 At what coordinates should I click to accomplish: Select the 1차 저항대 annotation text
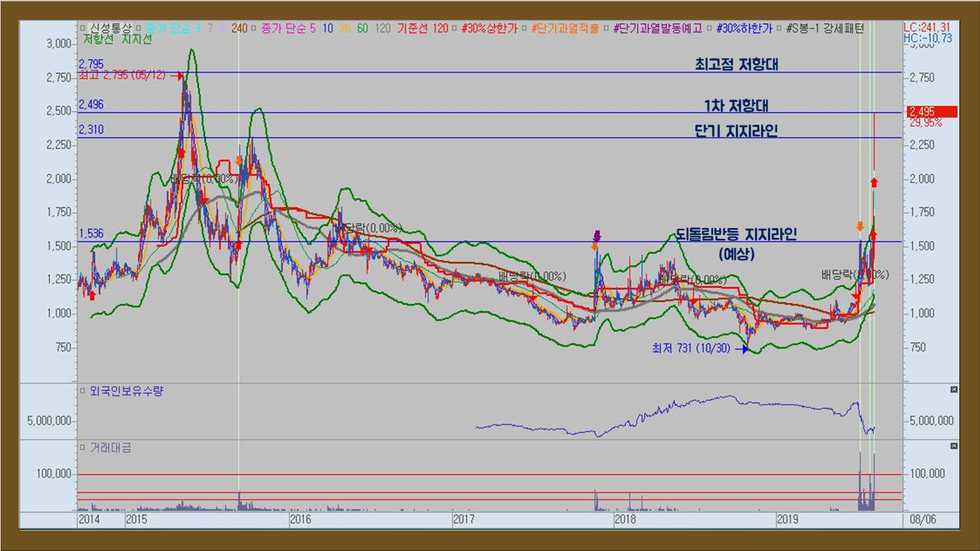tap(736, 105)
